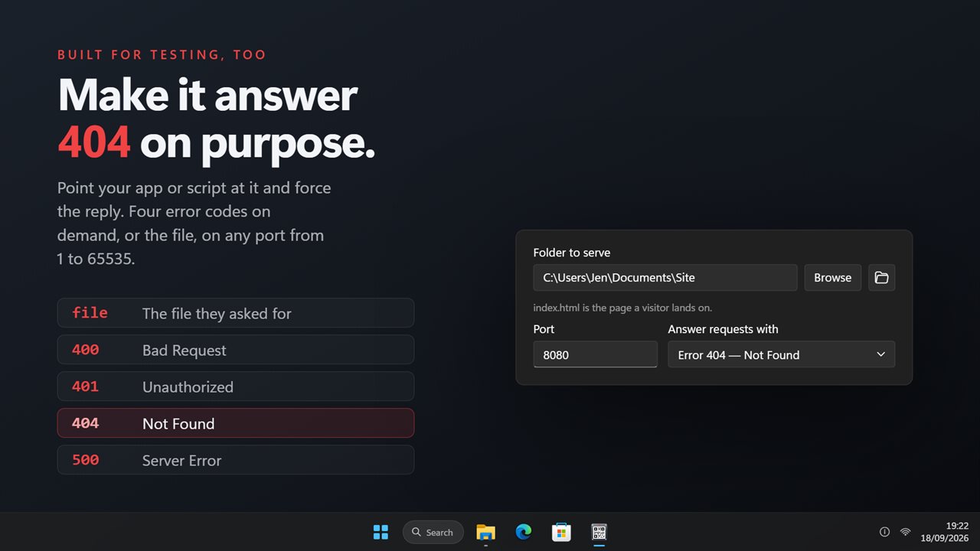This screenshot has height=551, width=980.
Task: Open File Explorer from the taskbar
Action: (x=485, y=532)
